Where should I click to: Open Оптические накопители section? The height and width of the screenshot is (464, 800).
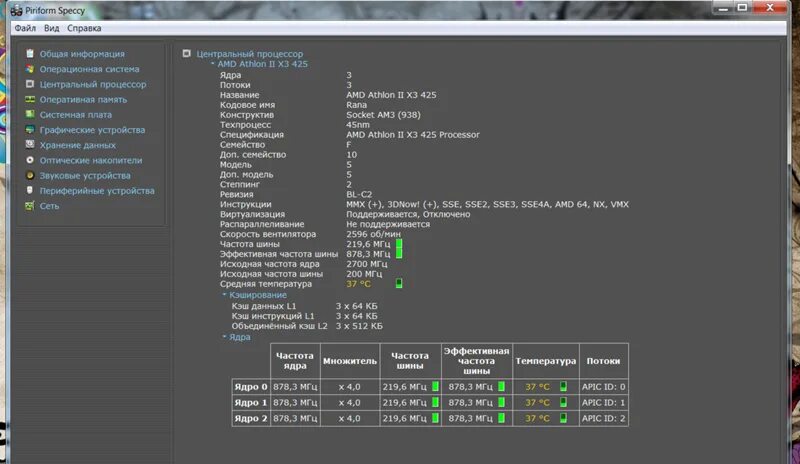[91, 160]
